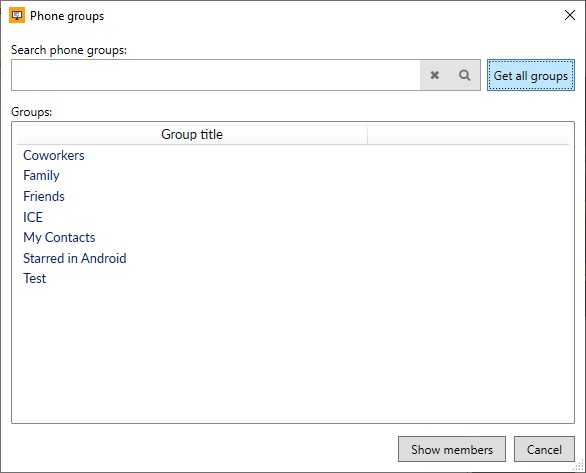Screen dimensions: 586x473
Task: Select the Coworkers group
Action: tap(54, 155)
